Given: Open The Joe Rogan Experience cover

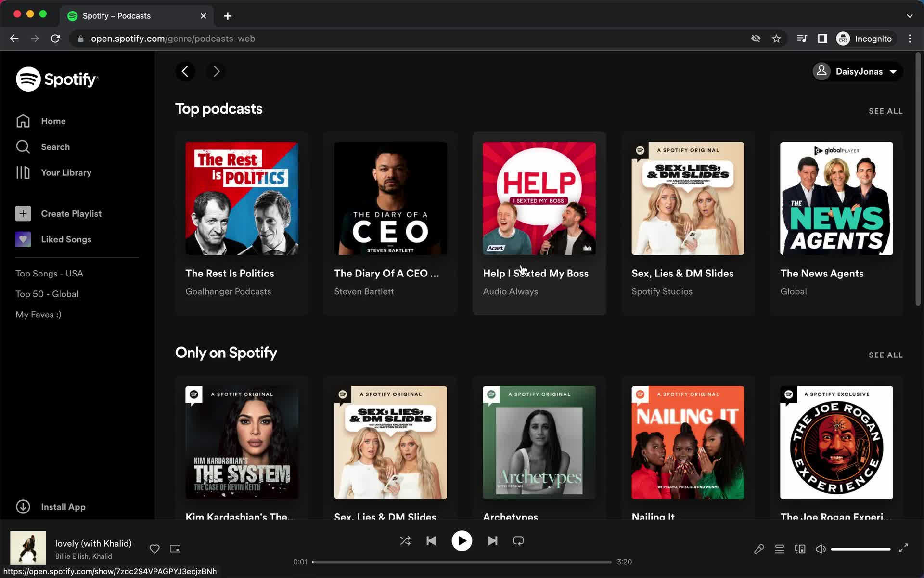Looking at the screenshot, I should (836, 442).
